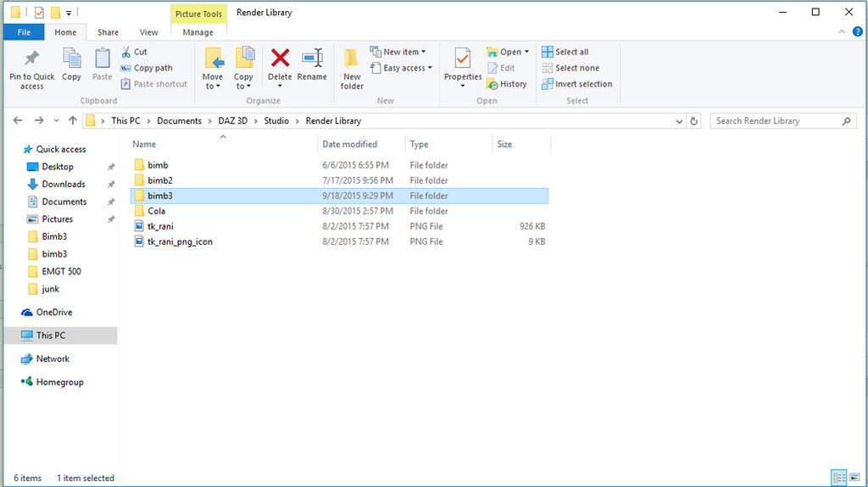Viewport: 868px width, 487px height.
Task: Show file History
Action: [507, 84]
